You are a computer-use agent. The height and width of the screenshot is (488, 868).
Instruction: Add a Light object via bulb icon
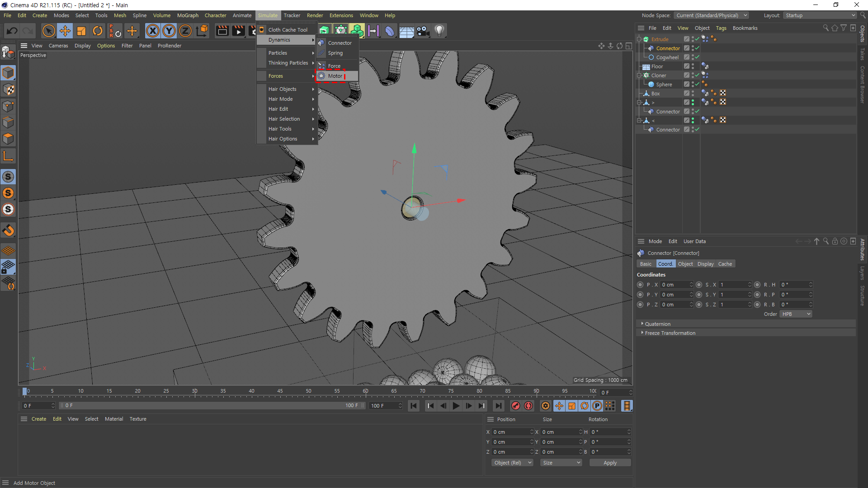(439, 31)
